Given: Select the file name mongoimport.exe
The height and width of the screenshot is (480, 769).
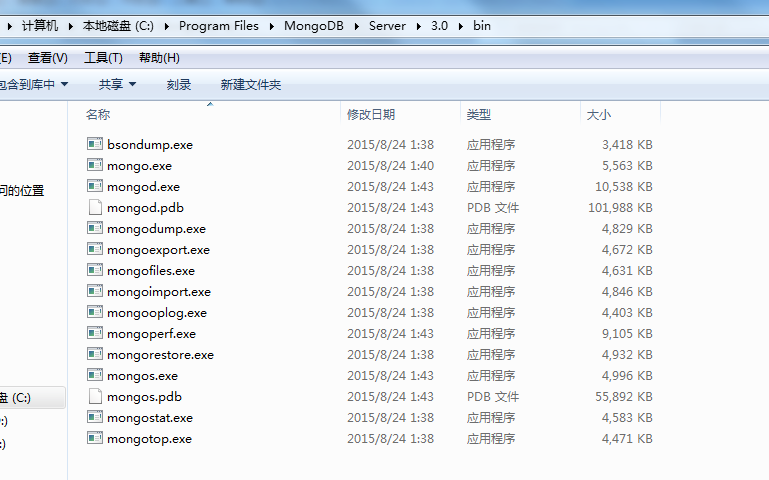Looking at the screenshot, I should click(x=159, y=292).
